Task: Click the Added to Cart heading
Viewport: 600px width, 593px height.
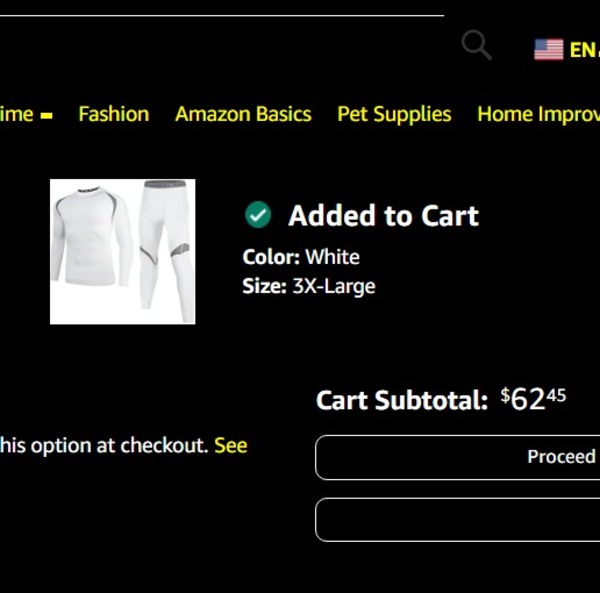Action: point(383,215)
